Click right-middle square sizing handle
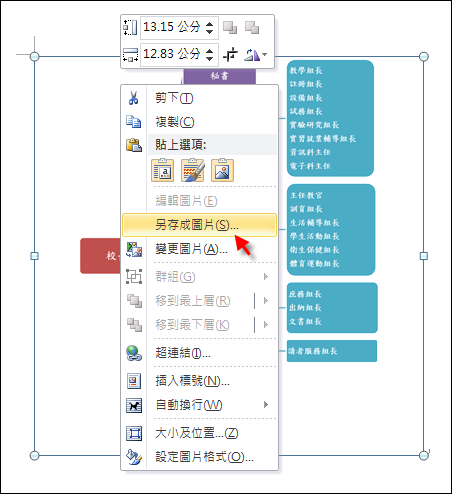 [x=424, y=256]
